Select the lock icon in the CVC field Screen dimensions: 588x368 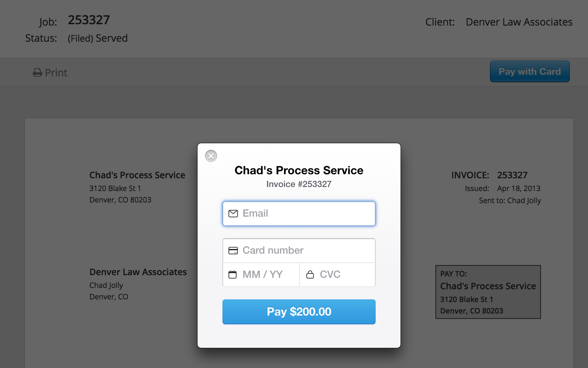pos(310,274)
